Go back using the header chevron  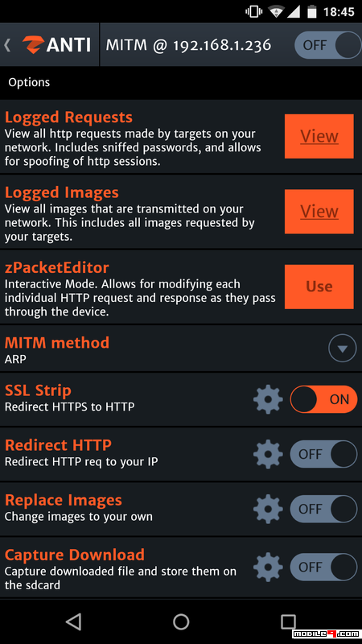pyautogui.click(x=7, y=45)
